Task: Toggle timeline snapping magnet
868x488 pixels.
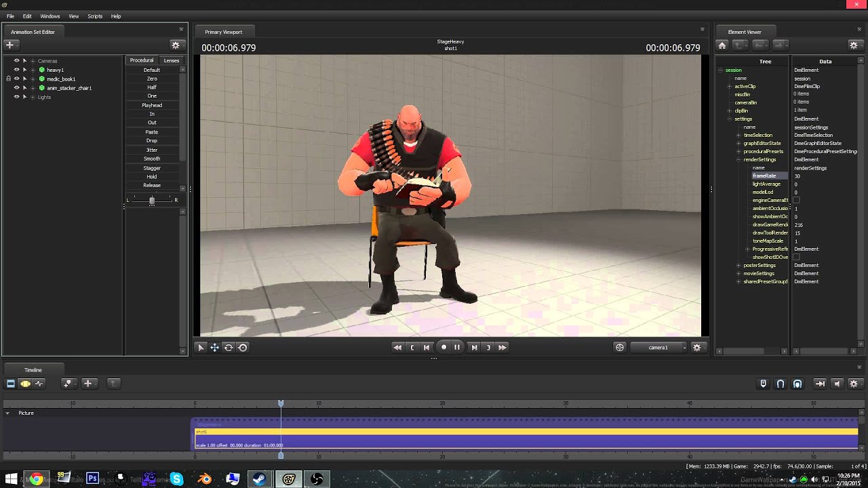Action: [781, 384]
